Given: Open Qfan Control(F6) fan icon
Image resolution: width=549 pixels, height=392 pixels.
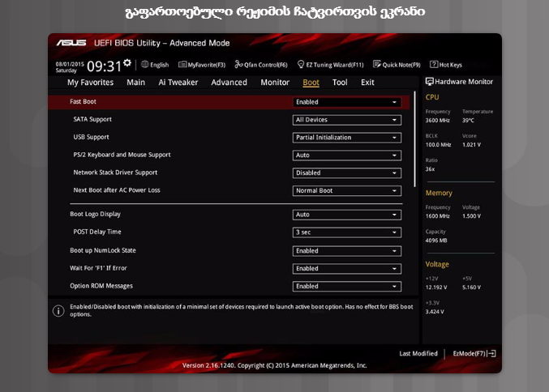Looking at the screenshot, I should point(238,65).
